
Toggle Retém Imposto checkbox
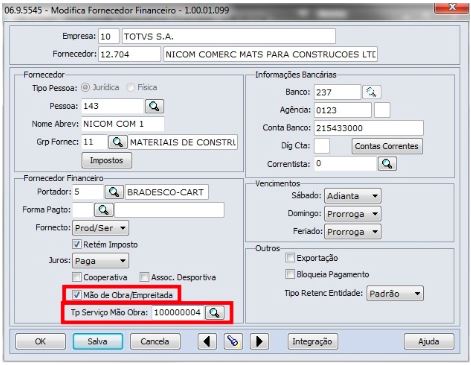tap(77, 244)
